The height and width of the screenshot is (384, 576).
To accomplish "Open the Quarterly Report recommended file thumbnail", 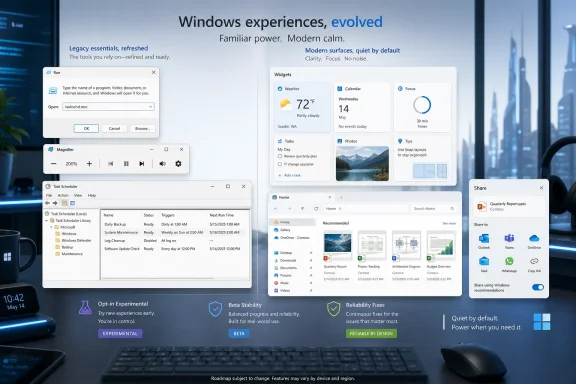I will pyautogui.click(x=337, y=246).
